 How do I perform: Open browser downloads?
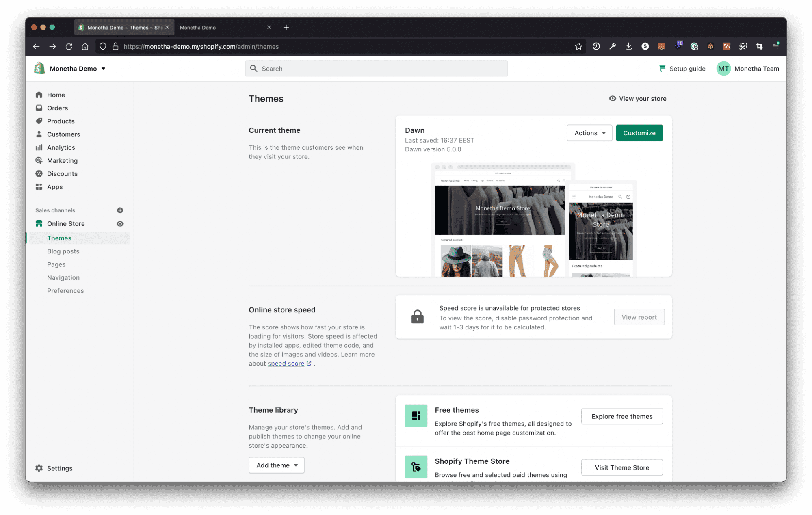click(628, 46)
